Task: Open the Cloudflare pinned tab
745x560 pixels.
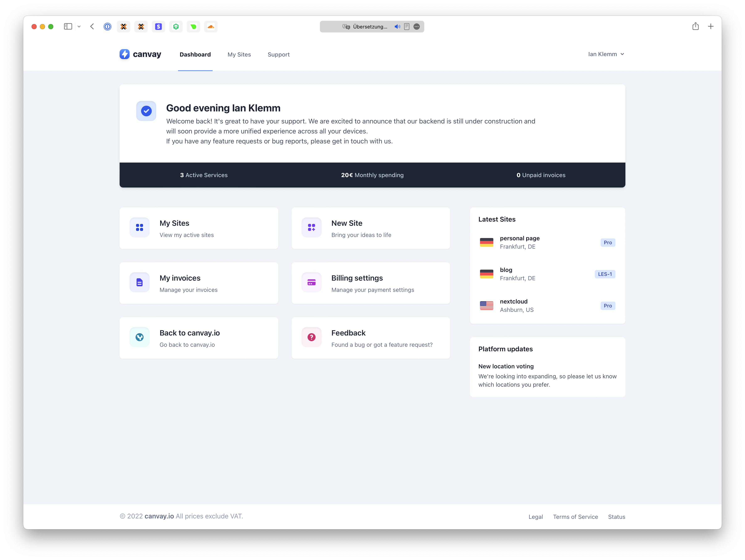Action: (x=211, y=27)
